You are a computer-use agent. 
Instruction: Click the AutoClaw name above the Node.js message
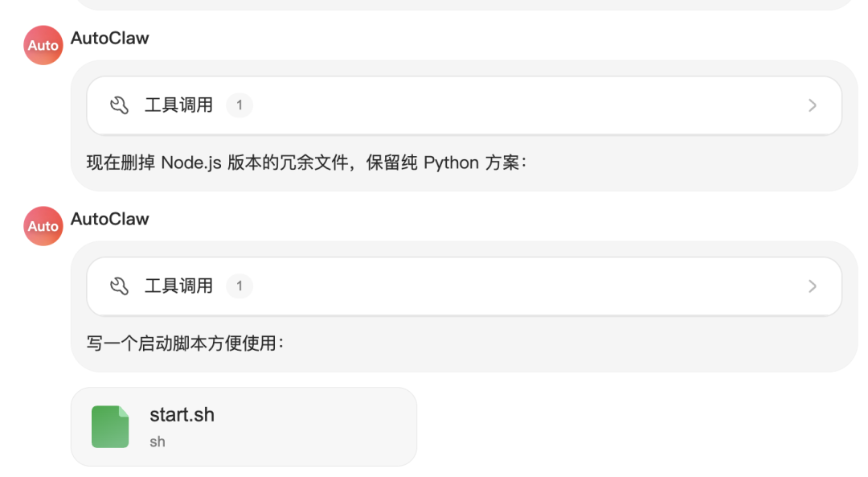(x=110, y=38)
